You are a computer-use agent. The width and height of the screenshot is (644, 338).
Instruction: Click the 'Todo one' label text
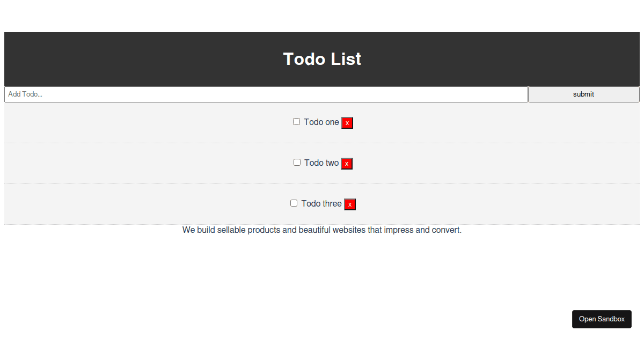(321, 122)
